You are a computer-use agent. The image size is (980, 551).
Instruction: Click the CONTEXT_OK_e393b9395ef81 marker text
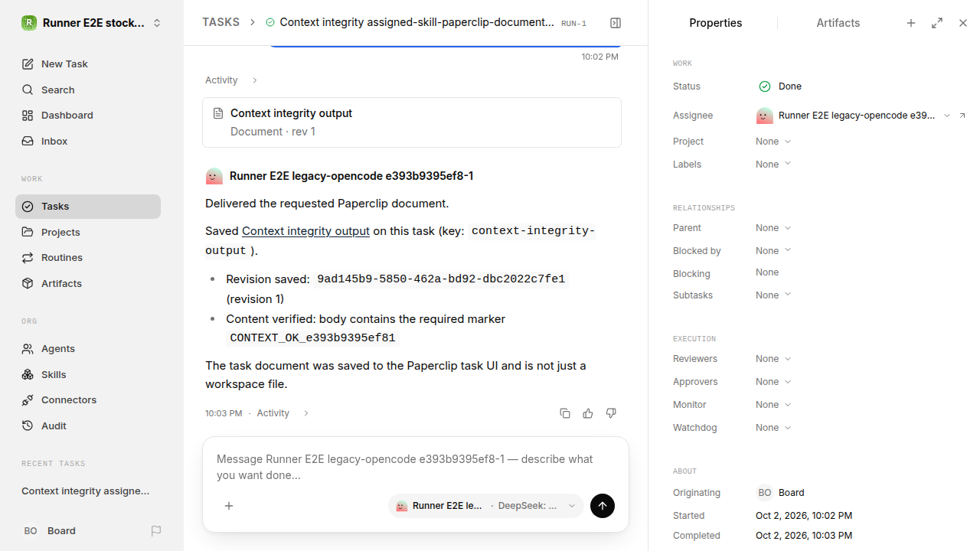click(312, 338)
